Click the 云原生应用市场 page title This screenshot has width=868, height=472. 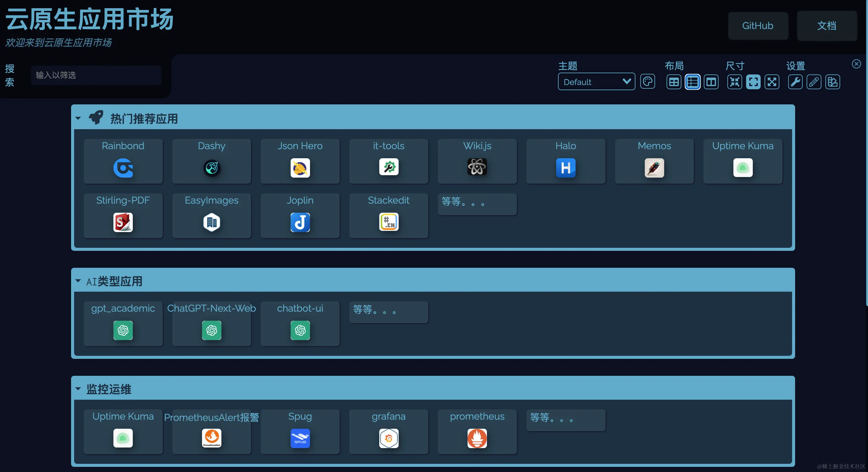point(90,19)
